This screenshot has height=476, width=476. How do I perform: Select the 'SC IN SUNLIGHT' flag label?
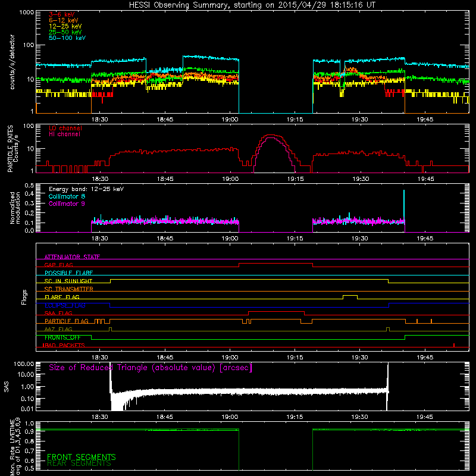[x=68, y=281]
